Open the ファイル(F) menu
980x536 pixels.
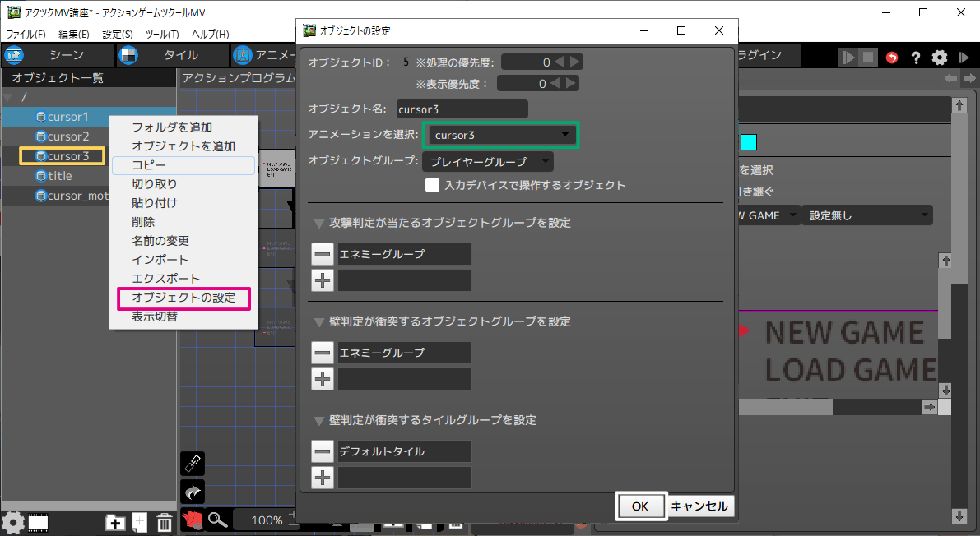(26, 35)
